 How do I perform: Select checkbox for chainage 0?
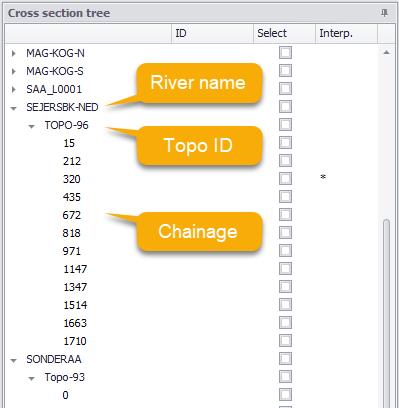pyautogui.click(x=285, y=395)
